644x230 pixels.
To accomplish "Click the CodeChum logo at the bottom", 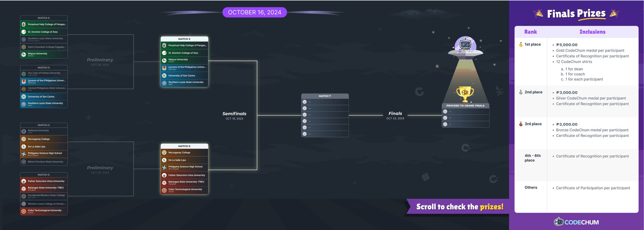I will click(x=576, y=222).
